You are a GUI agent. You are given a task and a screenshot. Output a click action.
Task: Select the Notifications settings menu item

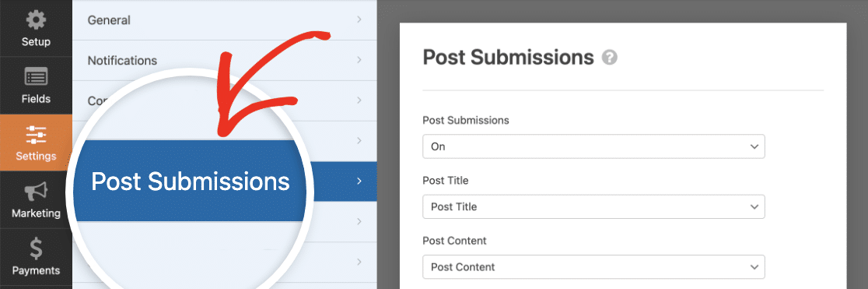tap(225, 60)
